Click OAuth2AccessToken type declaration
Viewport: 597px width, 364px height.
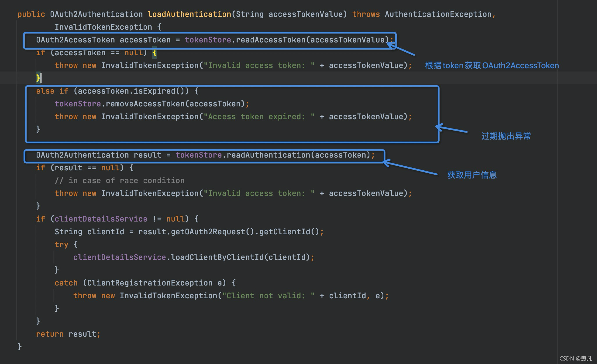75,40
